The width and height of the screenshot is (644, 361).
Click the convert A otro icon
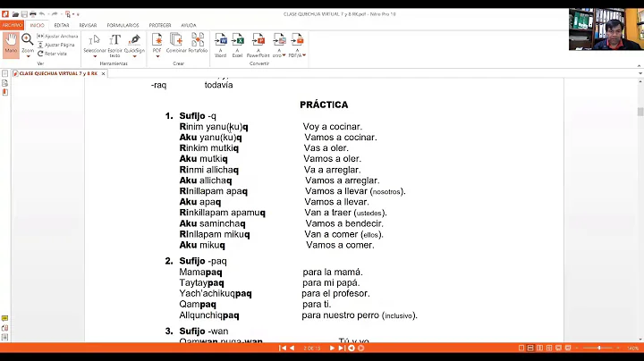[x=279, y=41]
